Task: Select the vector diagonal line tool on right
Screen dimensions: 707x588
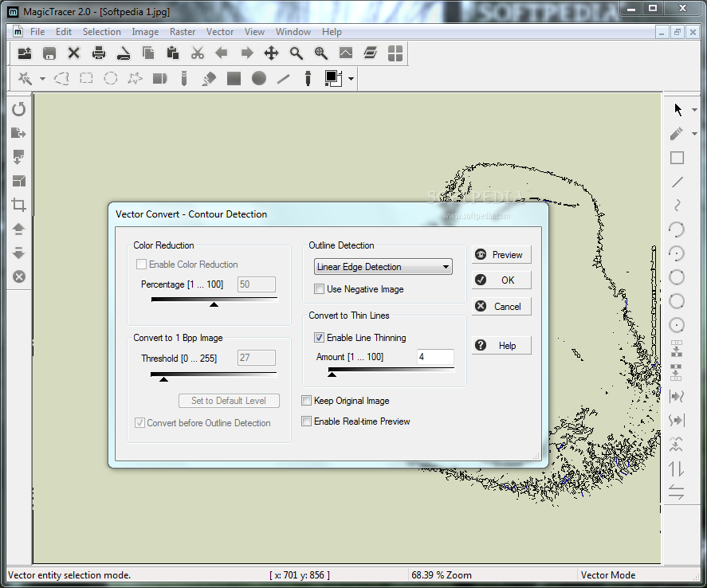Action: pyautogui.click(x=677, y=182)
